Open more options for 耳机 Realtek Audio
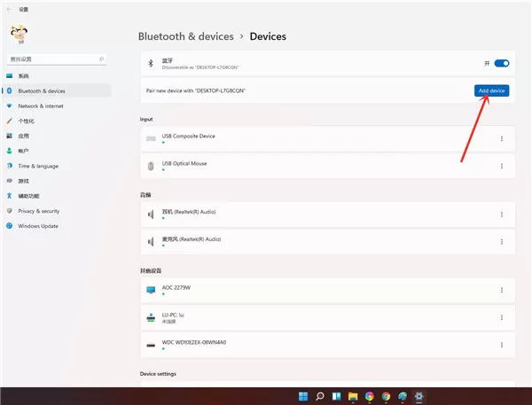The width and height of the screenshot is (532, 405). click(x=502, y=214)
